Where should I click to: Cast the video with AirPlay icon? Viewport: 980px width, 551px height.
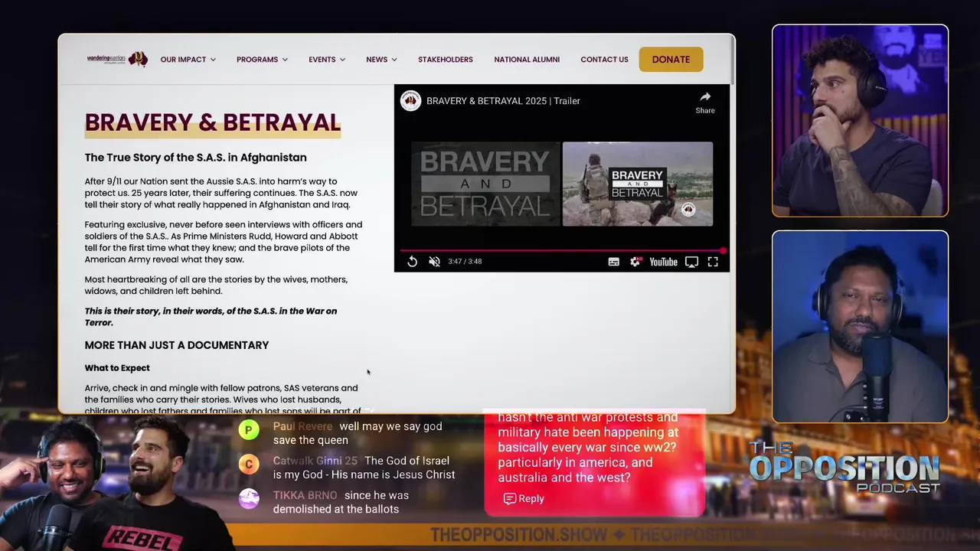pos(691,262)
